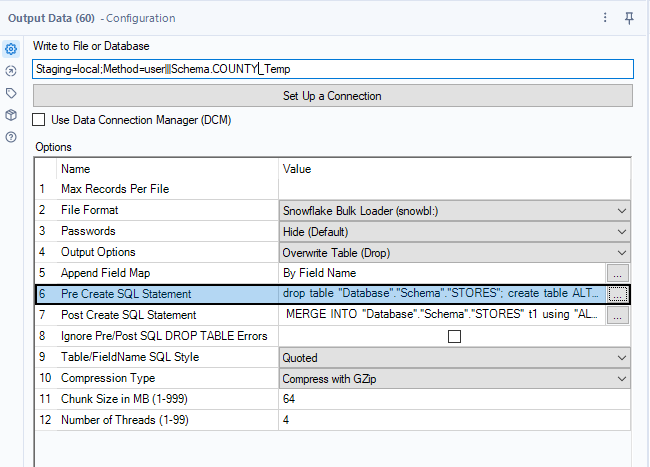This screenshot has width=650, height=467.
Task: Select the Post Create SQL Statement row label
Action: click(129, 315)
